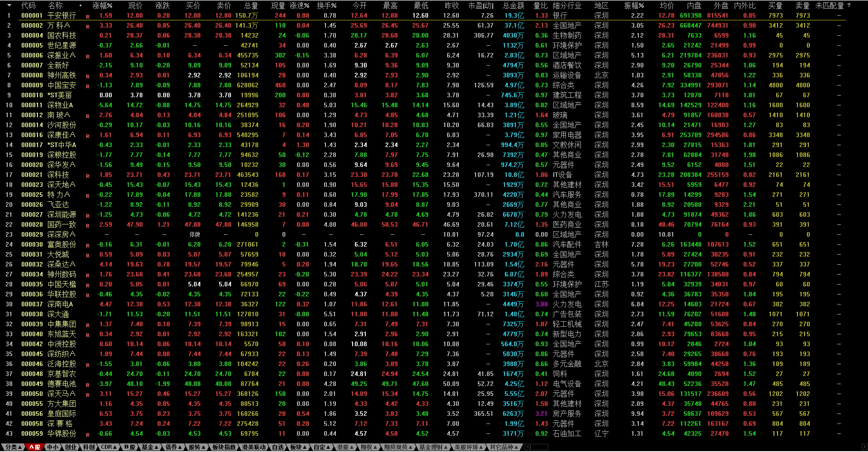Click the R marker beside 国药一致
Image resolution: width=868 pixels, height=452 pixels.
[88, 226]
